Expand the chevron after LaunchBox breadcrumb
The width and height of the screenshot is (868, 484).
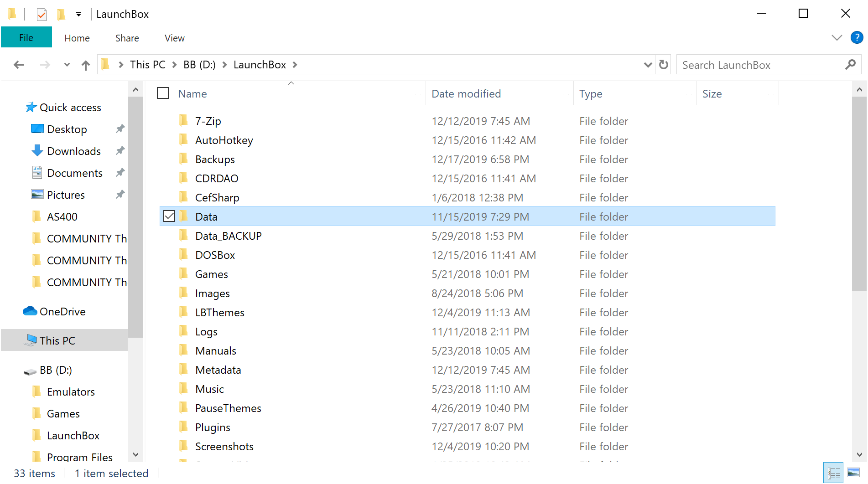tap(295, 65)
